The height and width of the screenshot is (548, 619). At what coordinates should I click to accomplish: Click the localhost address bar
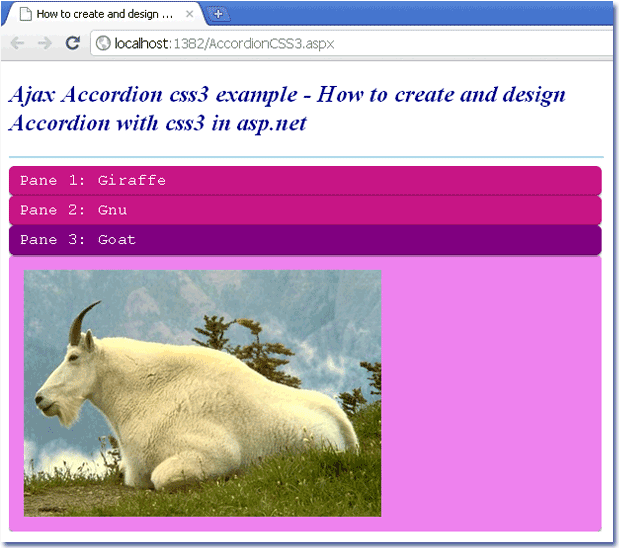tap(351, 43)
